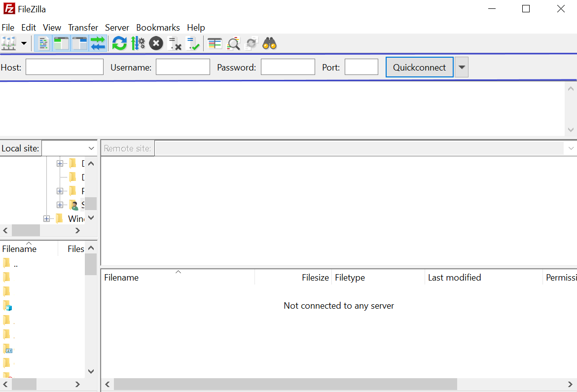This screenshot has height=392, width=577.
Task: Cancel the current operation
Action: [x=156, y=43]
